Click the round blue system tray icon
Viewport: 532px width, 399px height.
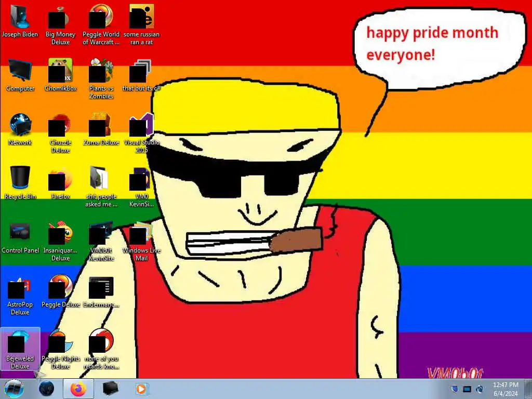tap(480, 389)
